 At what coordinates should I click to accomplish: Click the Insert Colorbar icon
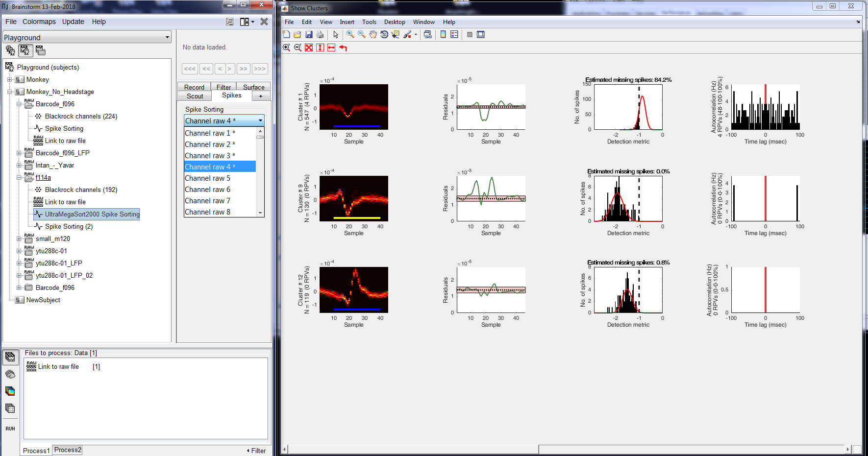pyautogui.click(x=443, y=34)
